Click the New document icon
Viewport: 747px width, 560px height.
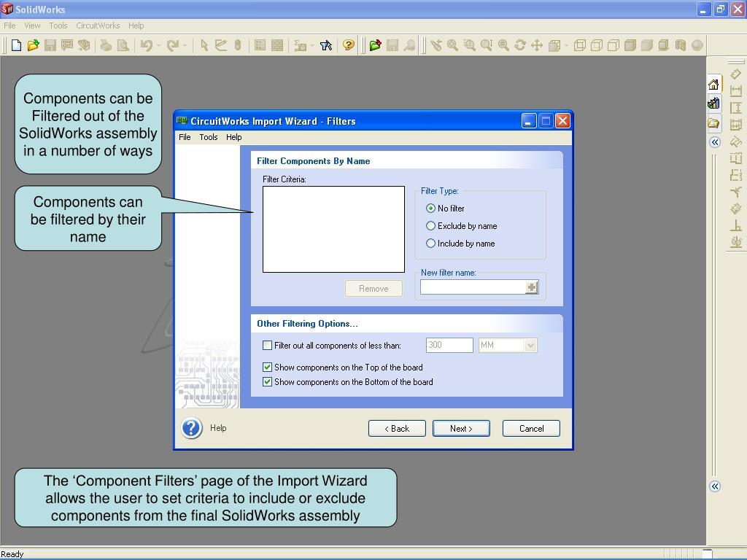tap(16, 45)
